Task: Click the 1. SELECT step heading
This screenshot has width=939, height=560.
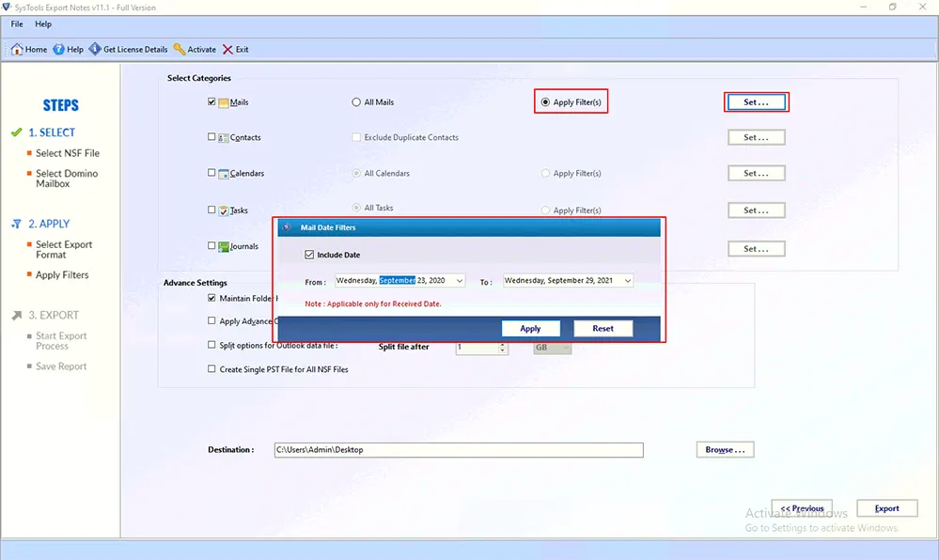Action: click(52, 132)
